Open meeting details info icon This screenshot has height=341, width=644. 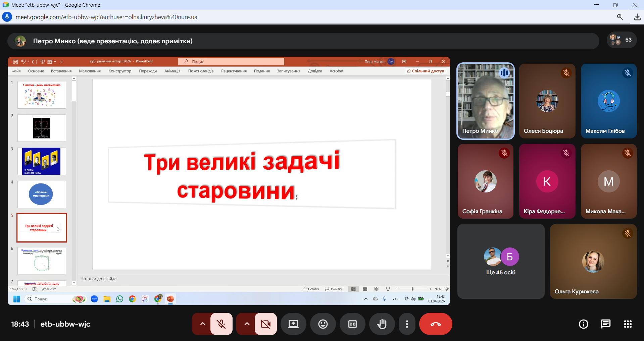pos(584,324)
